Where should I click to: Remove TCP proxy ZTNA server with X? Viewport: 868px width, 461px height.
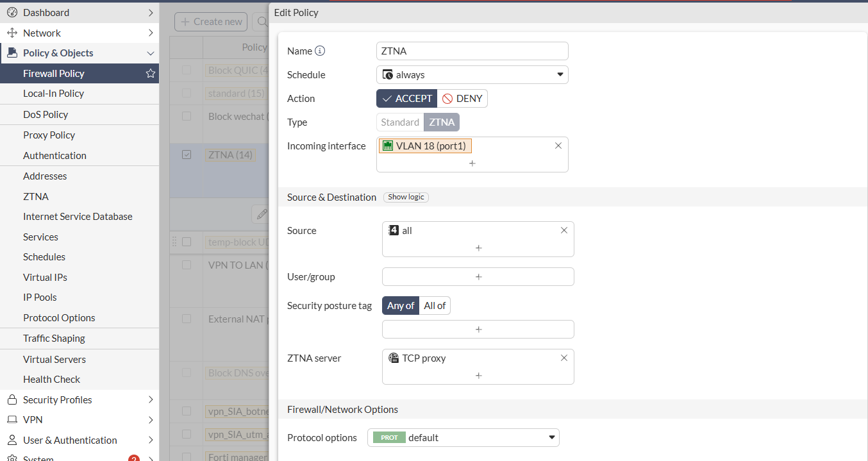coord(564,358)
